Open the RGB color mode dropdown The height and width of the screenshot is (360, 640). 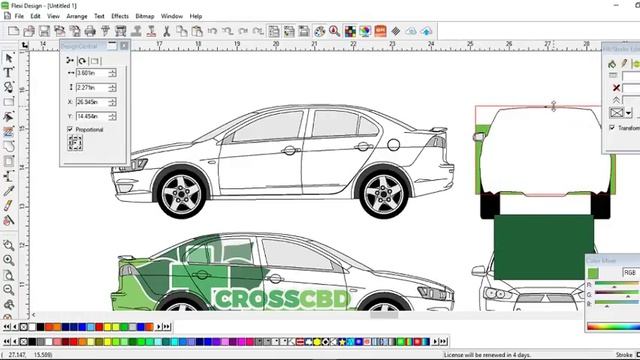[x=631, y=272]
